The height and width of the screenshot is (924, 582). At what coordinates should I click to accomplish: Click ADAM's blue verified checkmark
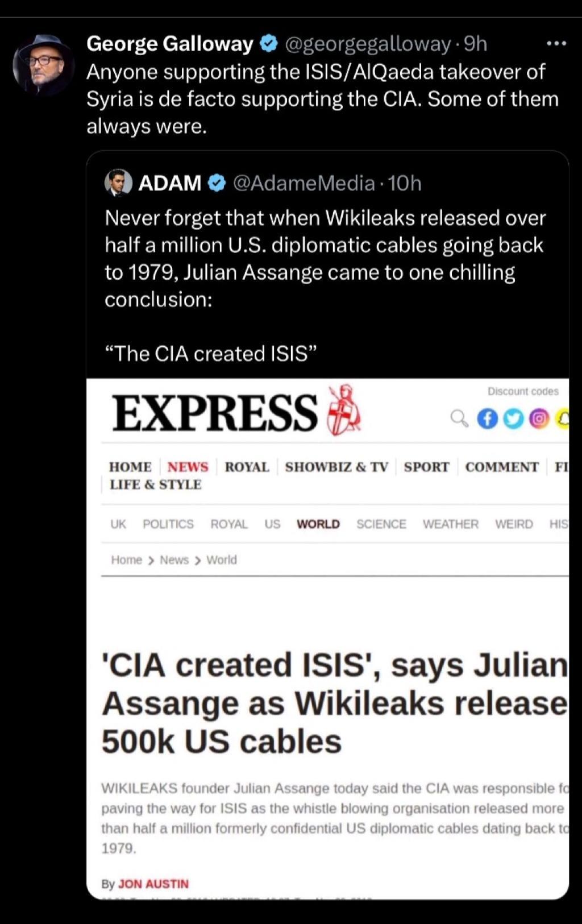pyautogui.click(x=217, y=183)
